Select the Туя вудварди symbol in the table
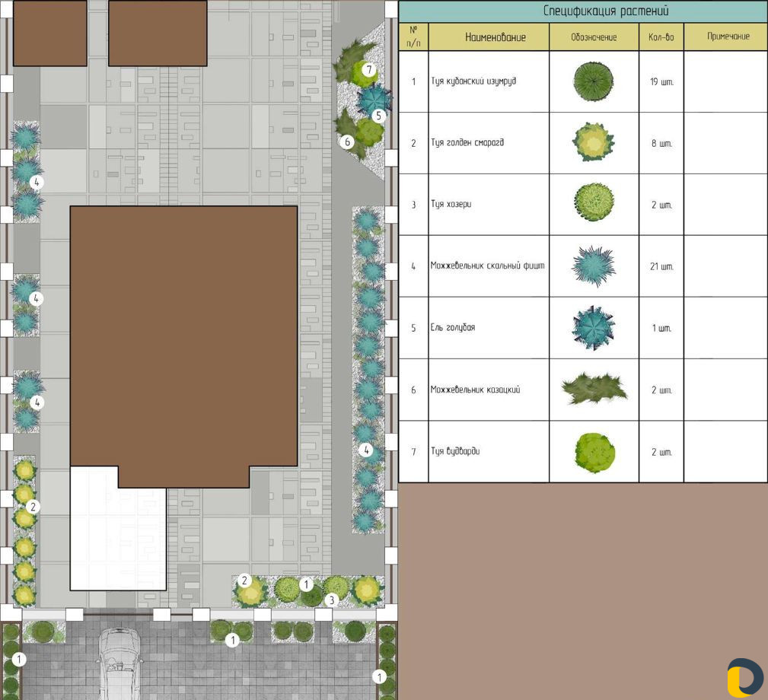 click(x=594, y=452)
